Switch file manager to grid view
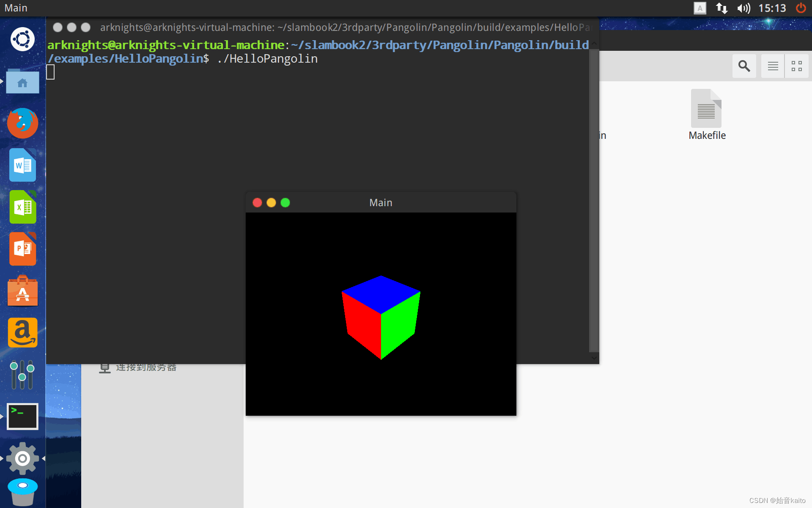Screen dimensions: 812x508 [796, 66]
